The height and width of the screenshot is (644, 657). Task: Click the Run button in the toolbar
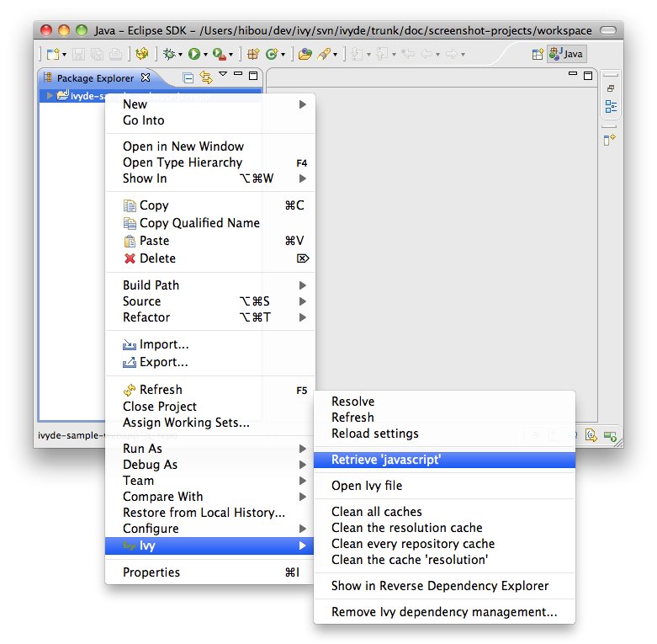193,54
